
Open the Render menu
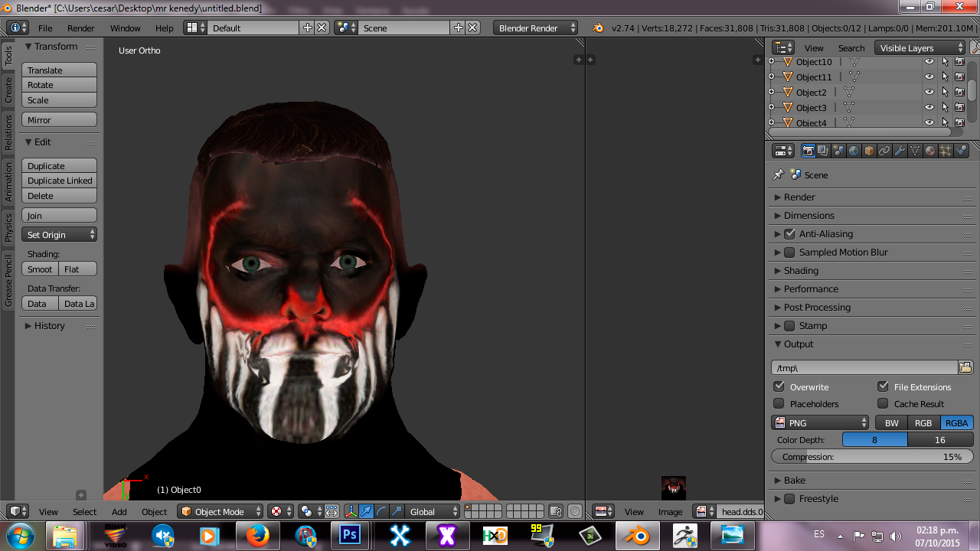81,28
